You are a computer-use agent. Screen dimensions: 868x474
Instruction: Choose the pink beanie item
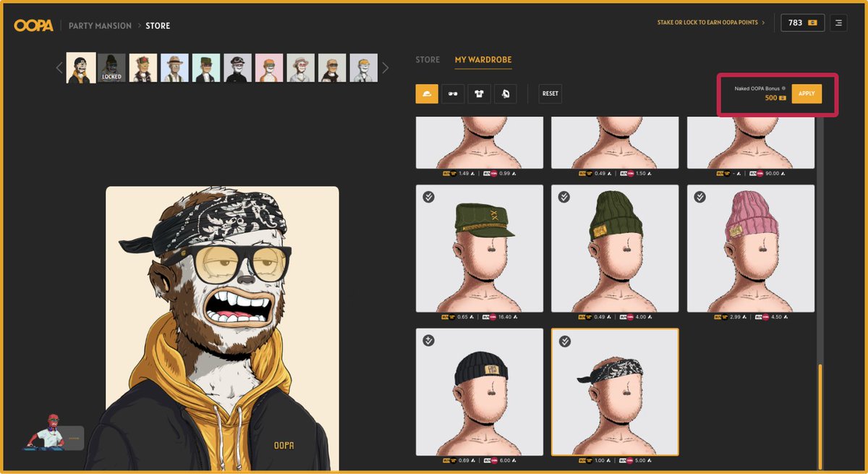point(750,248)
